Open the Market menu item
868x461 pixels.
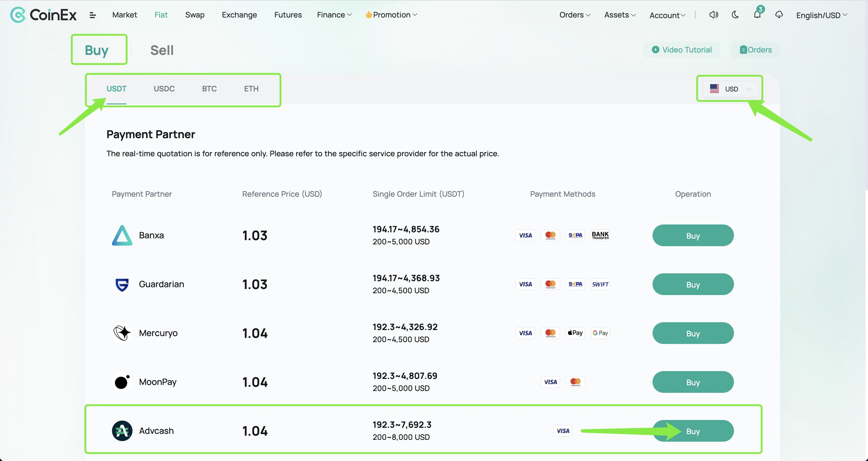tap(125, 15)
